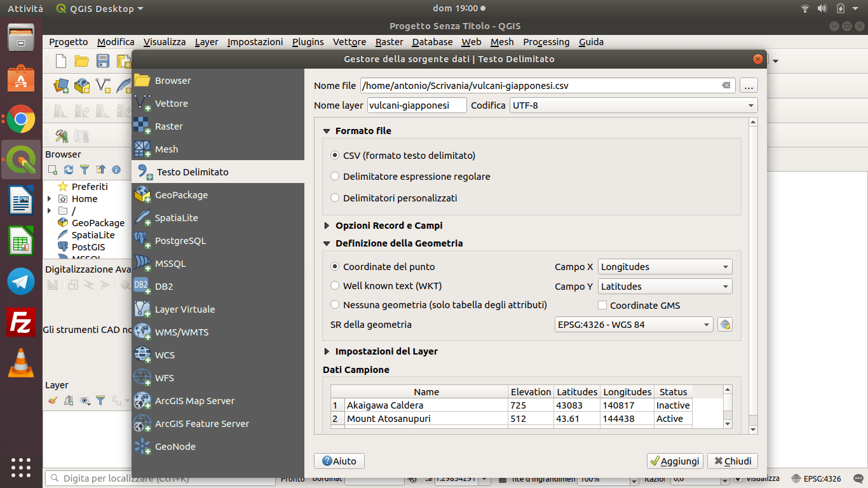Open the Codifica UTF-8 dropdown
This screenshot has height=488, width=868.
point(634,105)
